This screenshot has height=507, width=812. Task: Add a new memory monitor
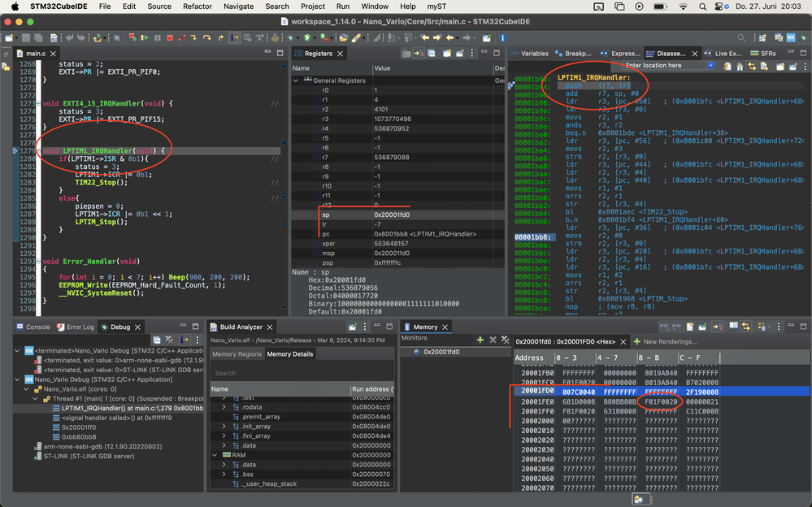pyautogui.click(x=480, y=339)
